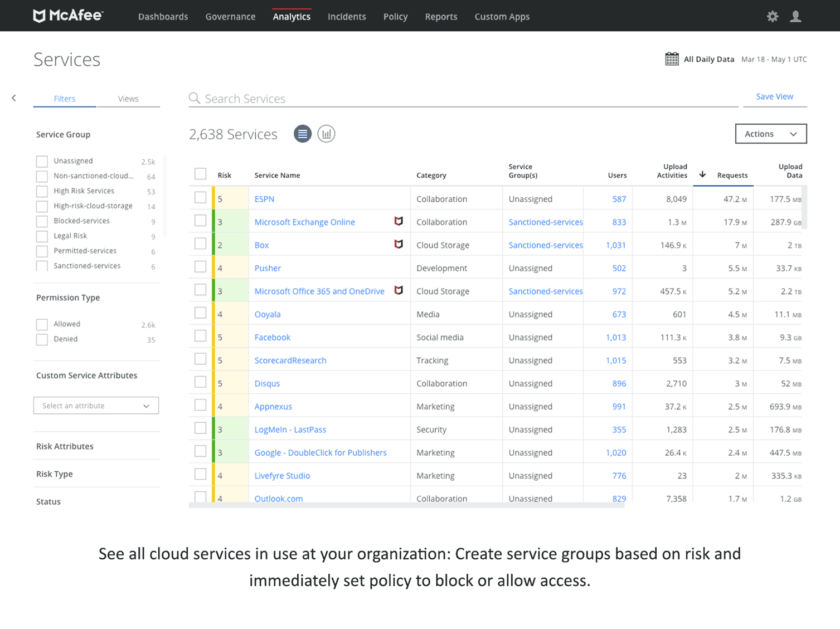Open the user profile icon

click(796, 17)
